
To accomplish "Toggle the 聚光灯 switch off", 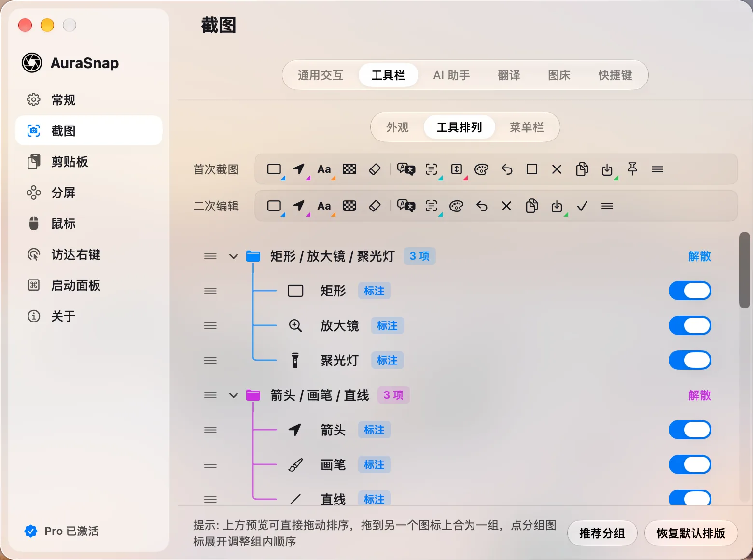I will [x=690, y=360].
